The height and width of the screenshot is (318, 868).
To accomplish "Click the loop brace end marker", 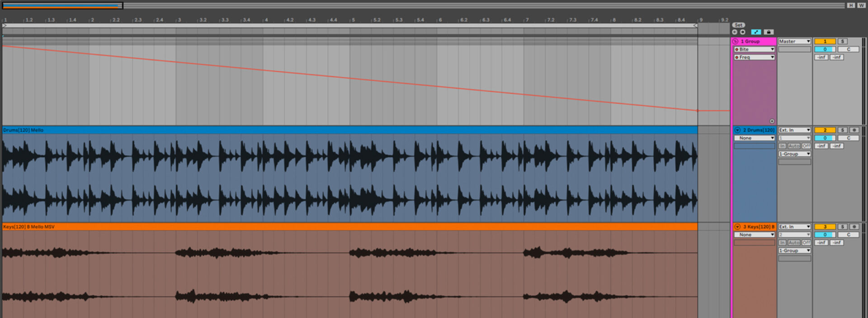I will point(695,26).
